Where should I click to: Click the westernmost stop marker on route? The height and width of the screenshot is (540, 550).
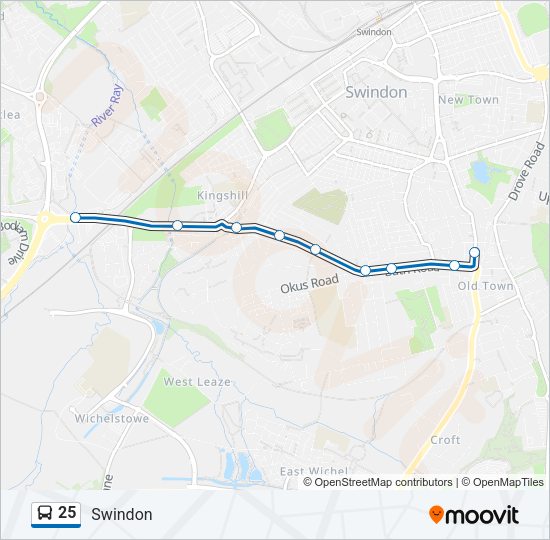click(75, 218)
